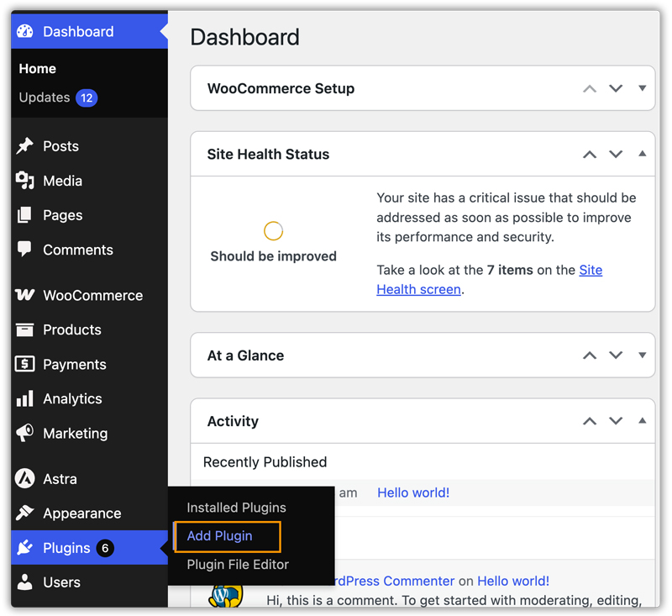Click the Plugins update badge 6
This screenshot has height=616, width=672.
[105, 548]
